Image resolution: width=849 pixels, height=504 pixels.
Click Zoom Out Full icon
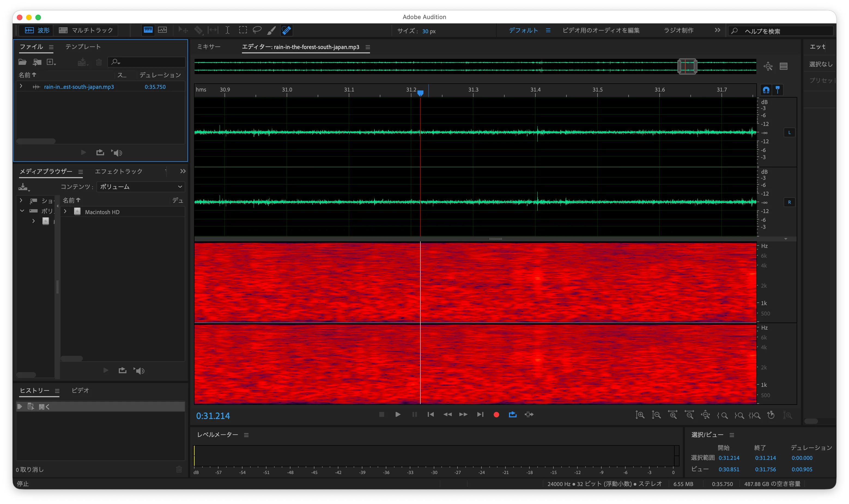point(705,415)
